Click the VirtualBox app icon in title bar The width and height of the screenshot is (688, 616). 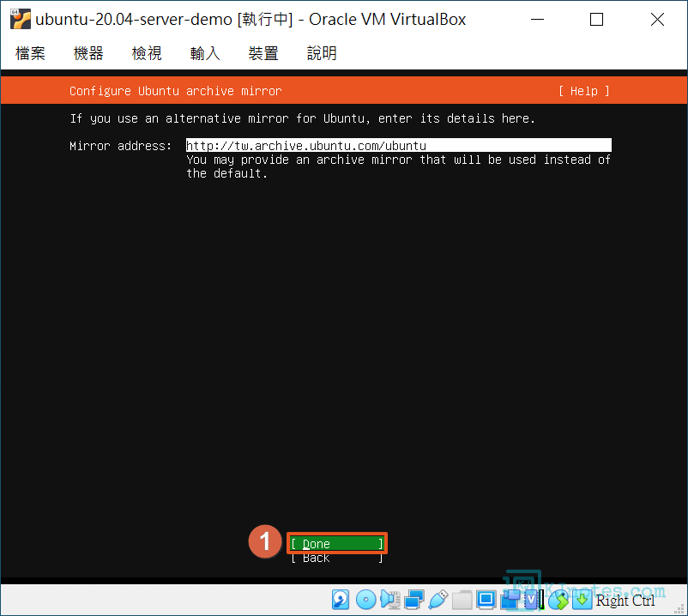[21, 20]
